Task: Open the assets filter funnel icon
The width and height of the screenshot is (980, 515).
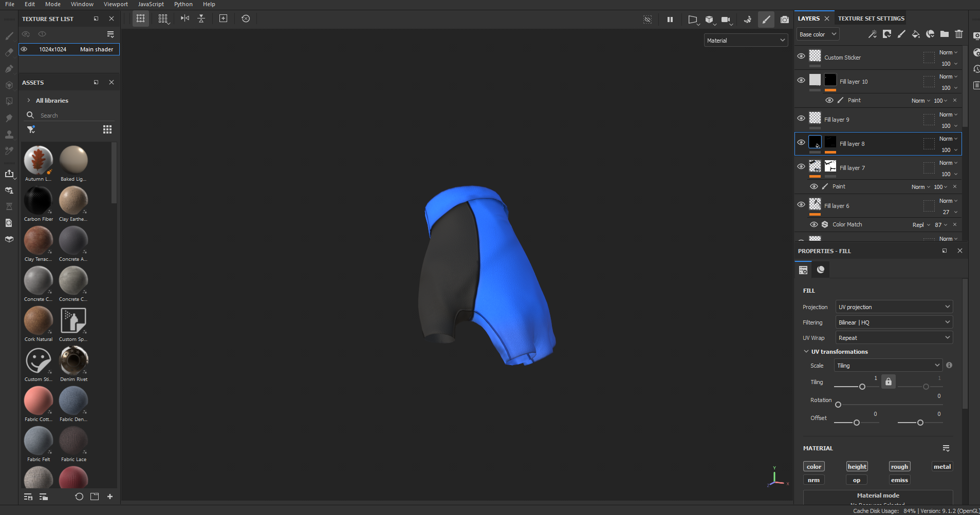Action: (31, 129)
